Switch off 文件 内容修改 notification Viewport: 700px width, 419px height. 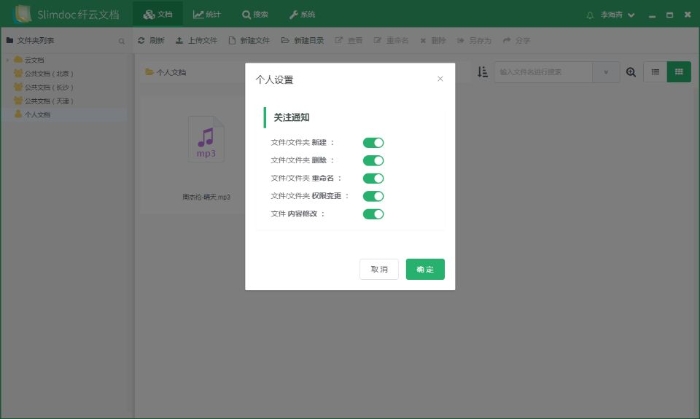(373, 214)
